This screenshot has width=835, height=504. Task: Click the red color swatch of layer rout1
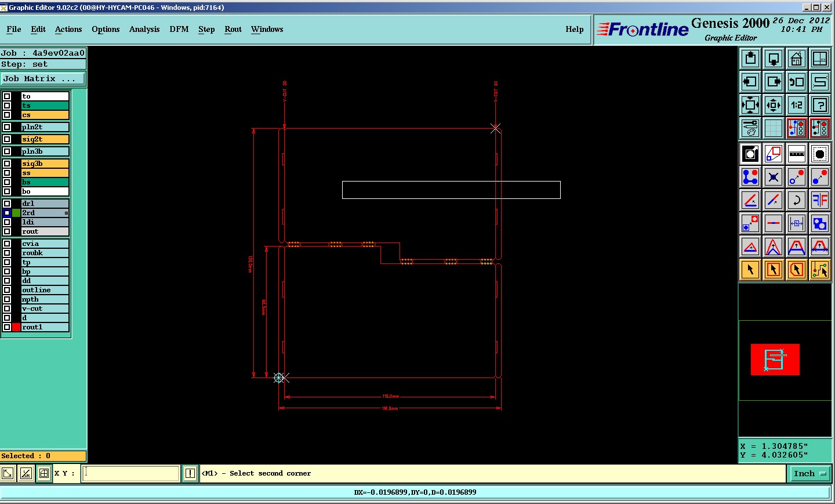[16, 327]
